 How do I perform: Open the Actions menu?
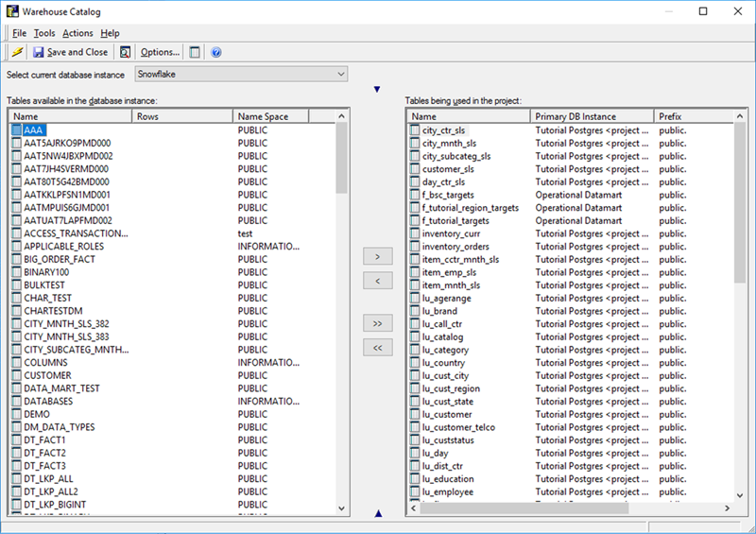tap(77, 33)
